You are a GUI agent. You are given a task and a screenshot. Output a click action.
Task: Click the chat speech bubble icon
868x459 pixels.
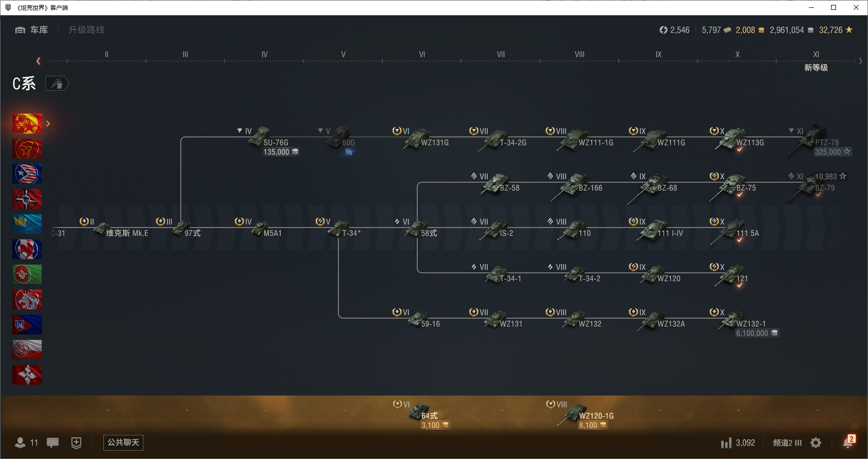tap(53, 443)
